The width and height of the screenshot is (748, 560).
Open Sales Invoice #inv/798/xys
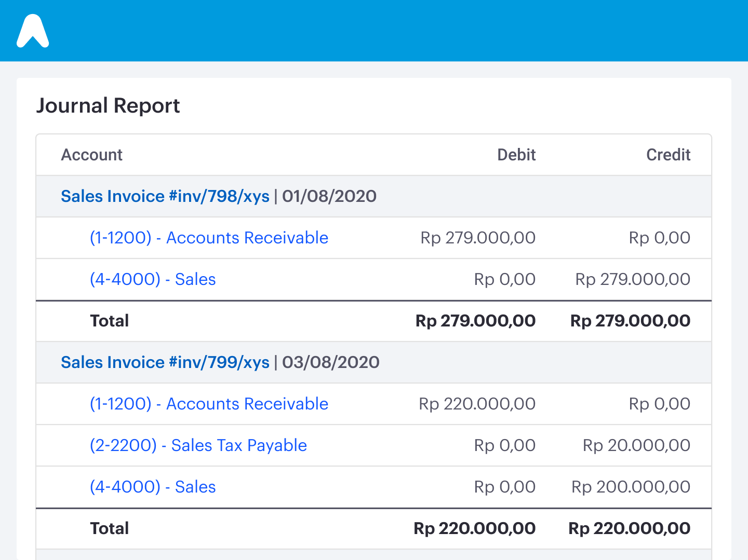pyautogui.click(x=165, y=196)
